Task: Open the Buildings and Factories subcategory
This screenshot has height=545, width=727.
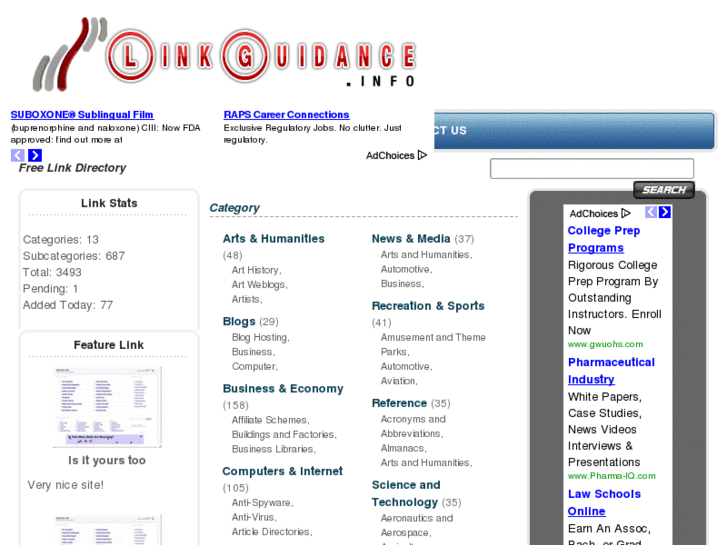Action: click(x=284, y=435)
